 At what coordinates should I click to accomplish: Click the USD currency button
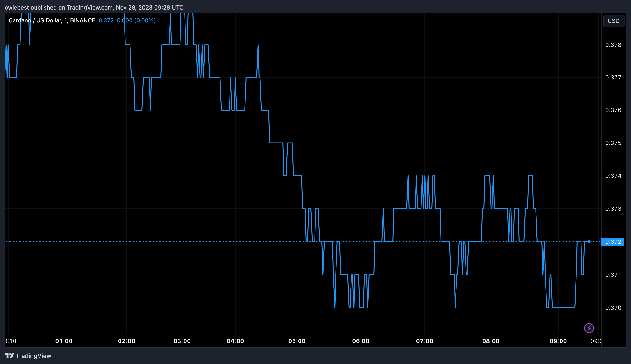[x=613, y=21]
